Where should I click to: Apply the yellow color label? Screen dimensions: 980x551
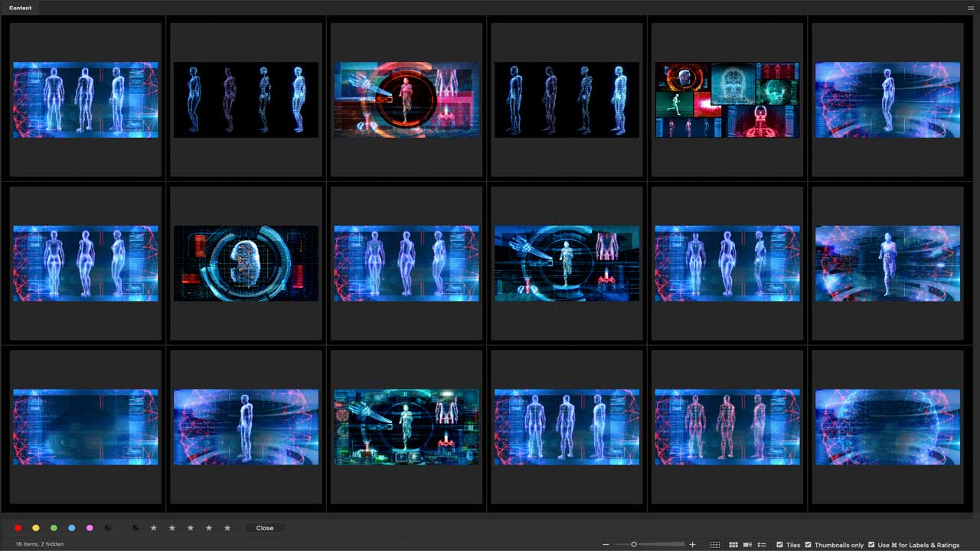[36, 528]
